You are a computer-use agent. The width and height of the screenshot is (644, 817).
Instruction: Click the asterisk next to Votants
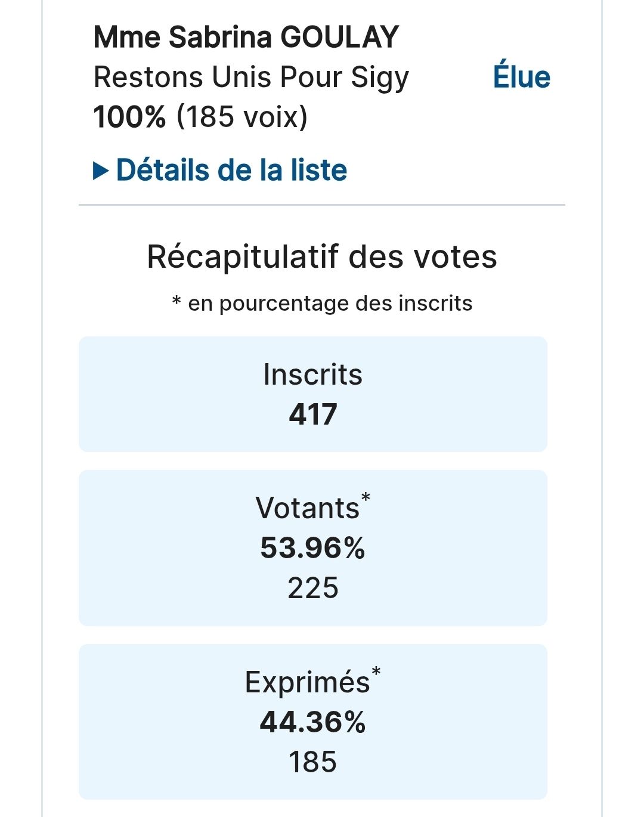click(366, 497)
